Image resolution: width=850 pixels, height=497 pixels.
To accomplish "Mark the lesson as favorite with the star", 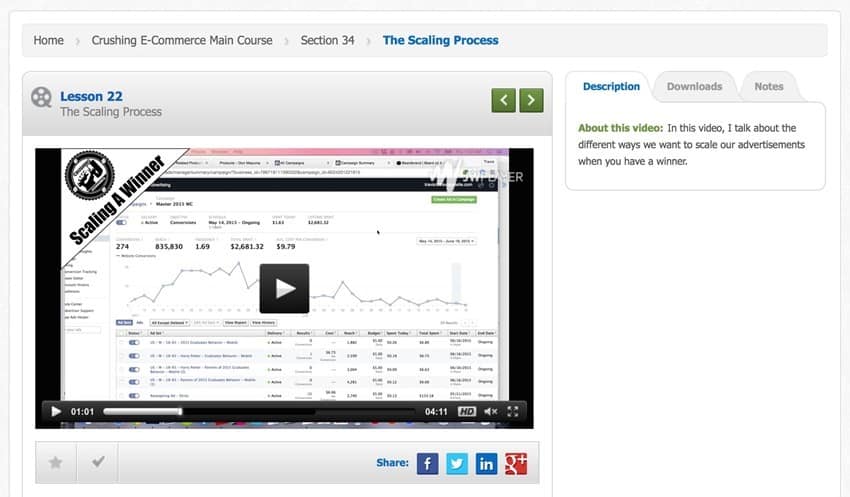I will click(56, 463).
